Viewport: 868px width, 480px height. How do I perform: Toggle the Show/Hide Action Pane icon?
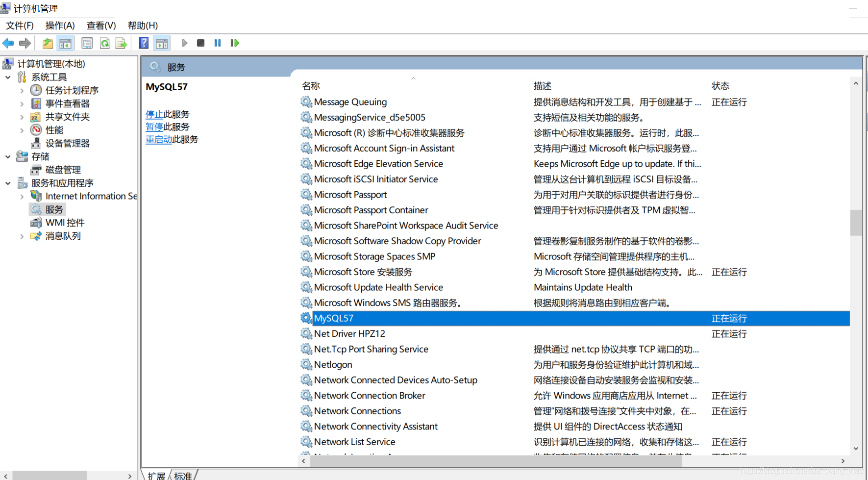coord(161,43)
